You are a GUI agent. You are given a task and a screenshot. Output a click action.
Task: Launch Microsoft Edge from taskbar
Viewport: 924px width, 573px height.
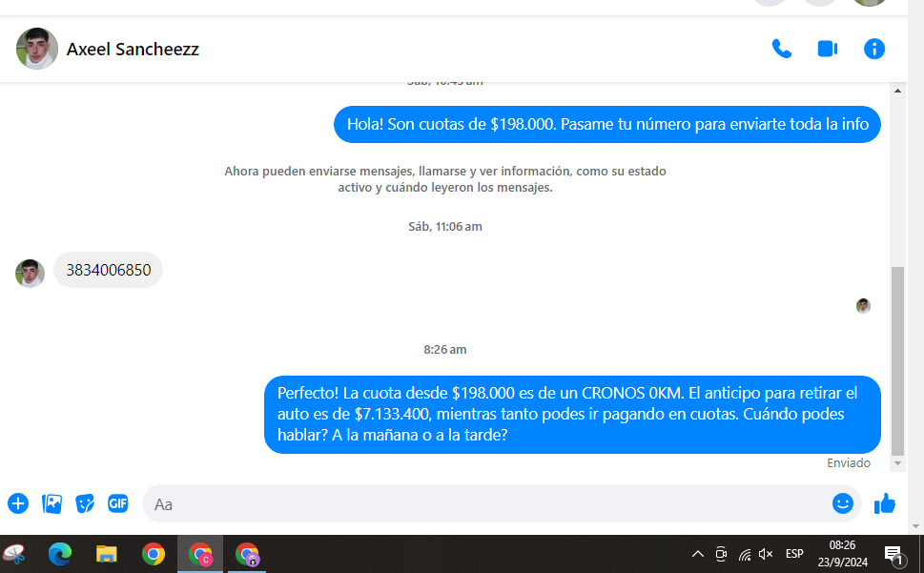pyautogui.click(x=59, y=554)
